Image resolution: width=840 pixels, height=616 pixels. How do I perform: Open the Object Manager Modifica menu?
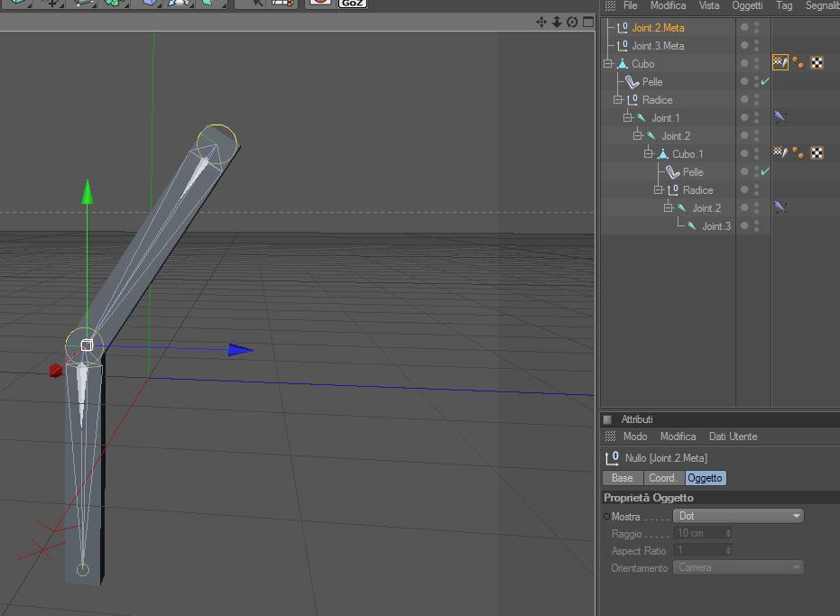tap(668, 6)
